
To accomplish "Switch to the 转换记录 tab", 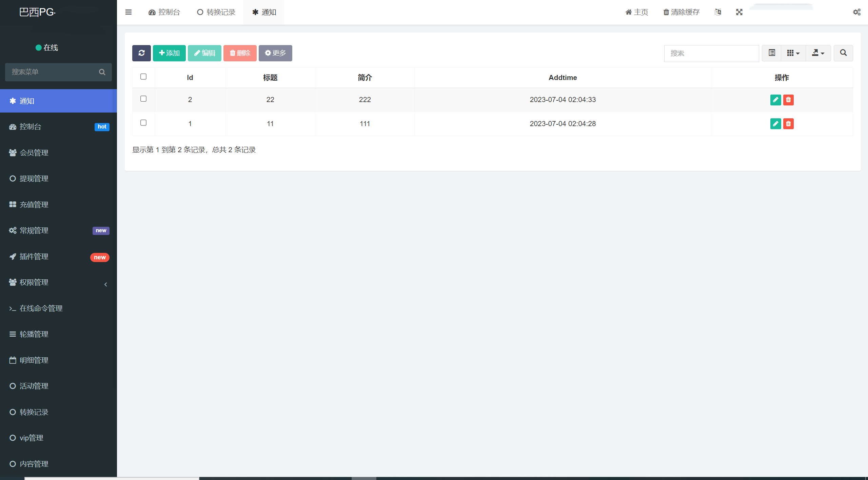I will point(216,12).
